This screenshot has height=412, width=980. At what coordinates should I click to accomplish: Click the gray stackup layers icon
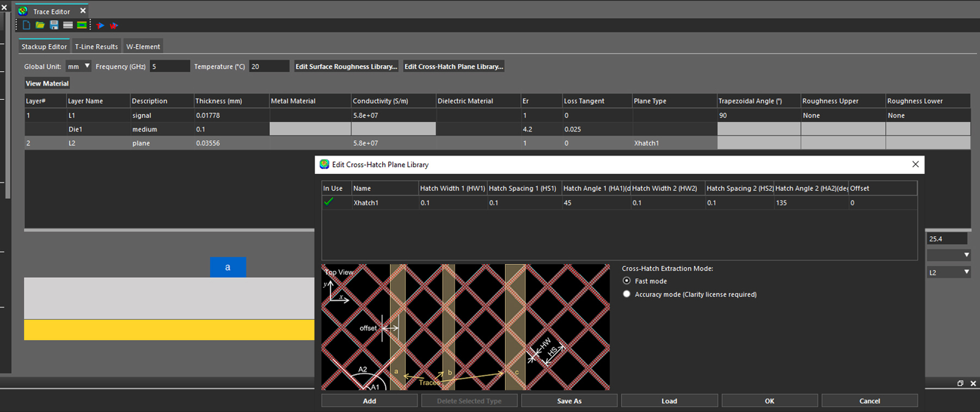pos(68,25)
